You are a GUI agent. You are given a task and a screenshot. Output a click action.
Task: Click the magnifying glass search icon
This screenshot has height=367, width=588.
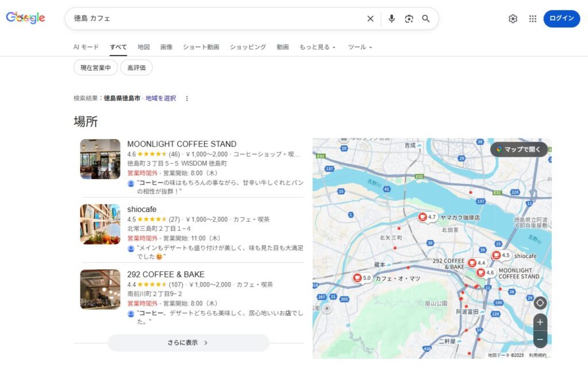tap(426, 18)
